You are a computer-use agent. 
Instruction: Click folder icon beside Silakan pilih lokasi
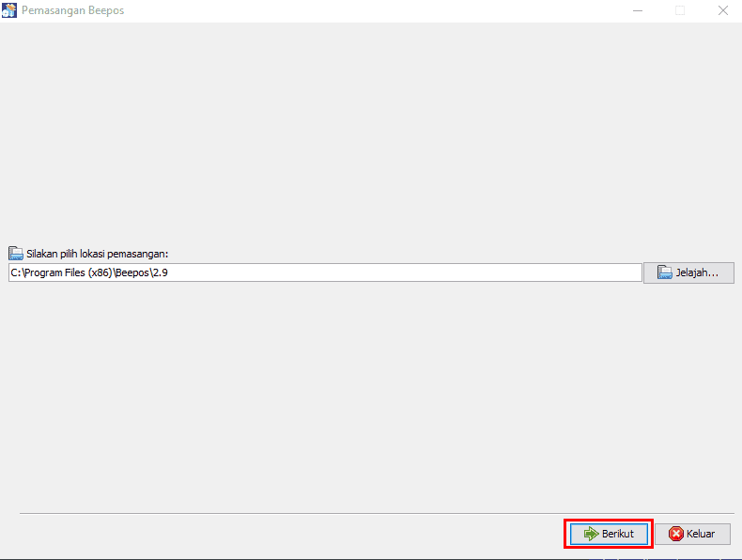click(x=16, y=254)
